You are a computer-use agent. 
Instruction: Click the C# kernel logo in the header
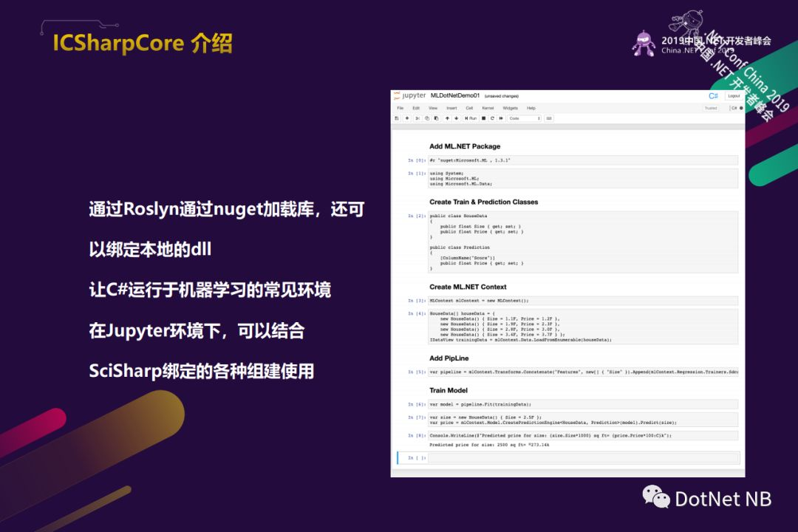[x=713, y=96]
